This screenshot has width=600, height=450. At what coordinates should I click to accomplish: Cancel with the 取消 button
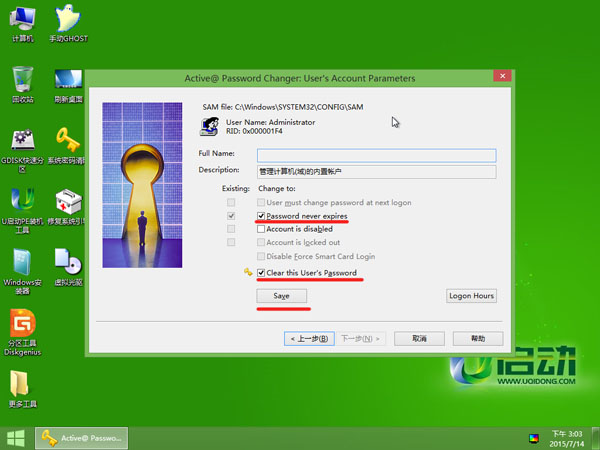419,339
